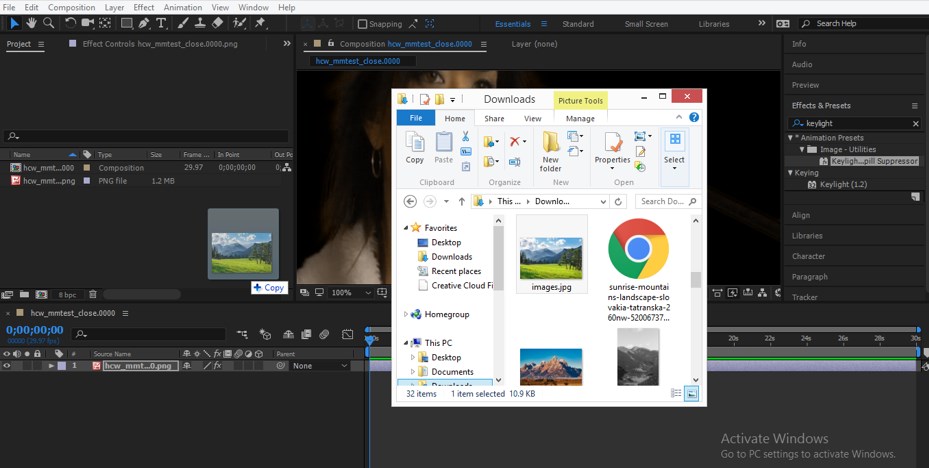
Task: Open Documents folder in navigation tree
Action: tap(452, 372)
